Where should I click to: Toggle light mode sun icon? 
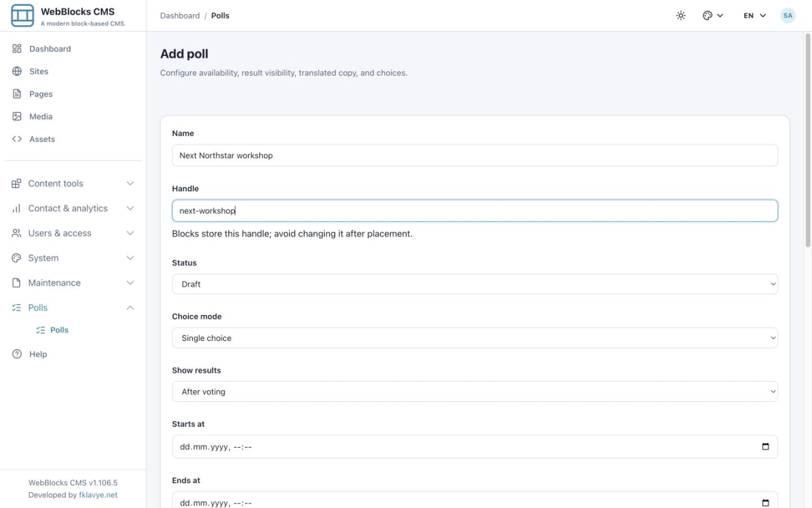tap(681, 15)
